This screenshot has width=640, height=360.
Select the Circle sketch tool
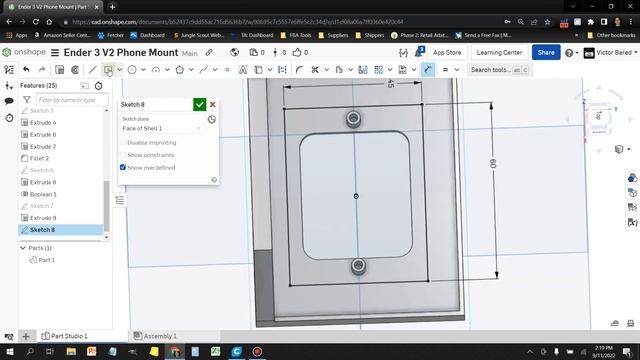coord(132,70)
